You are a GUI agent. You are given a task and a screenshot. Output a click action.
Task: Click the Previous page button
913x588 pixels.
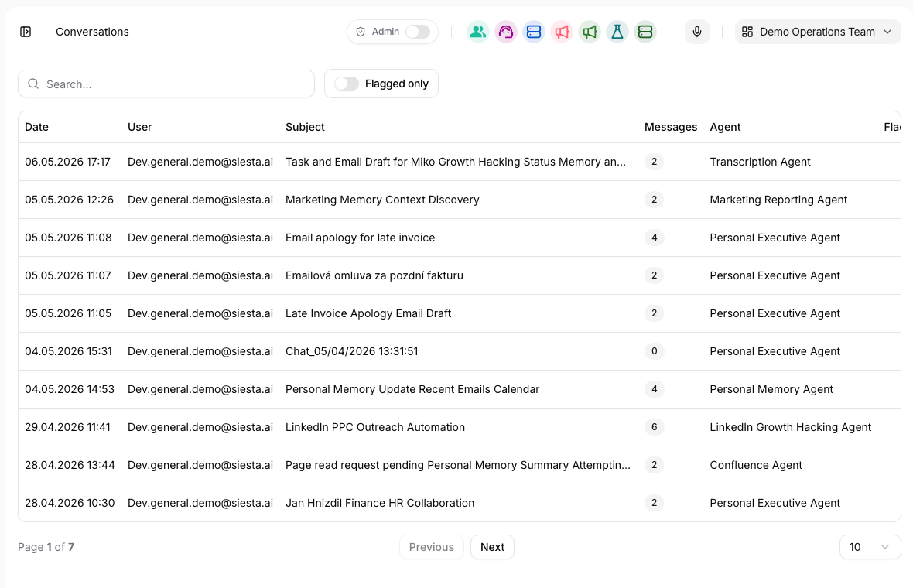432,547
